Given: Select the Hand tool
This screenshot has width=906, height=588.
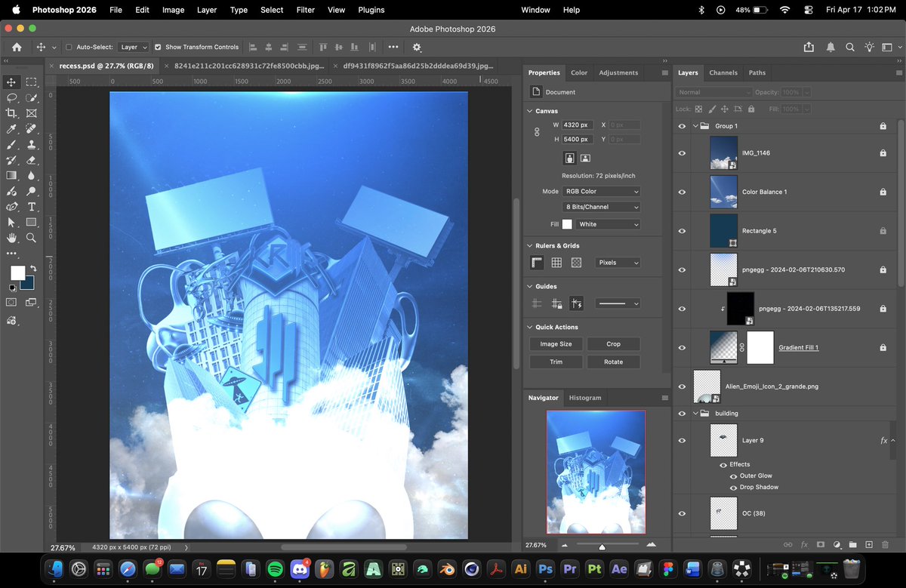Looking at the screenshot, I should tap(11, 238).
